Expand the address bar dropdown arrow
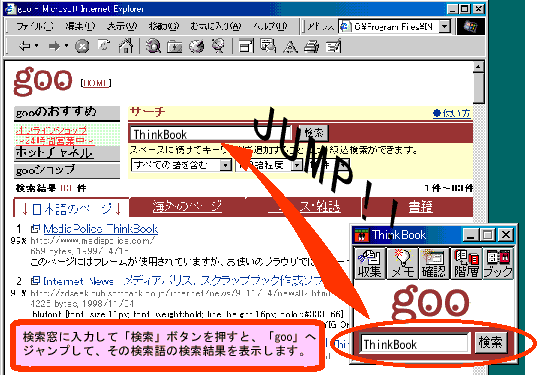 [445, 26]
